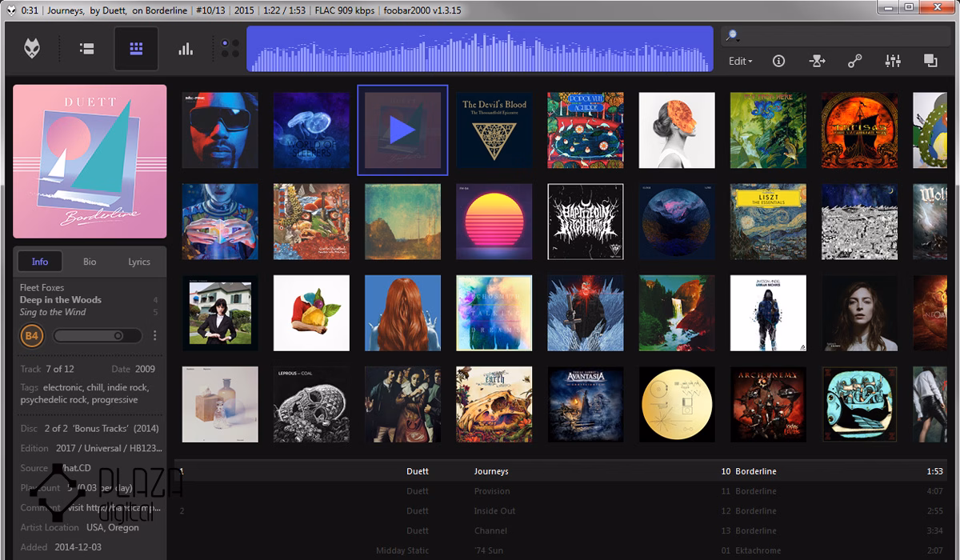Screen dimensions: 960x560
Task: Select the Channel track row
Action: click(x=561, y=530)
